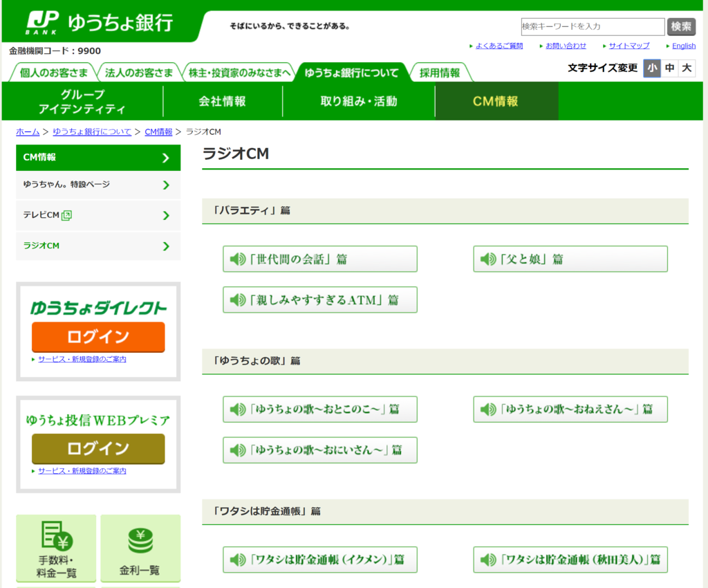708x588 pixels.
Task: Play 「ワタシは貯金通帳(イクメン)」篇
Action: [319, 560]
